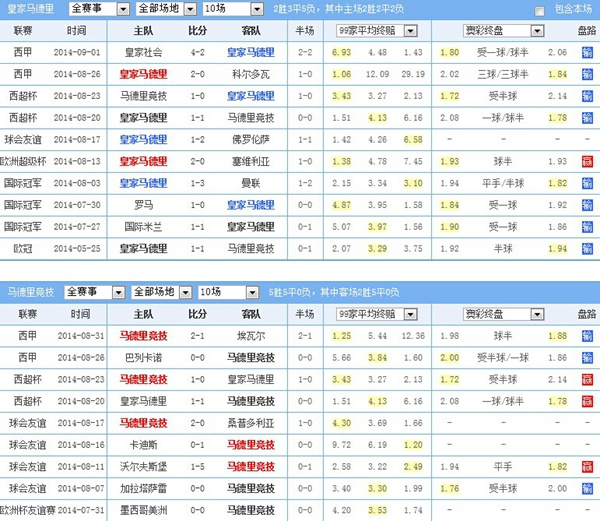
Task: Select the 4-2 score cell
Action: (197, 52)
